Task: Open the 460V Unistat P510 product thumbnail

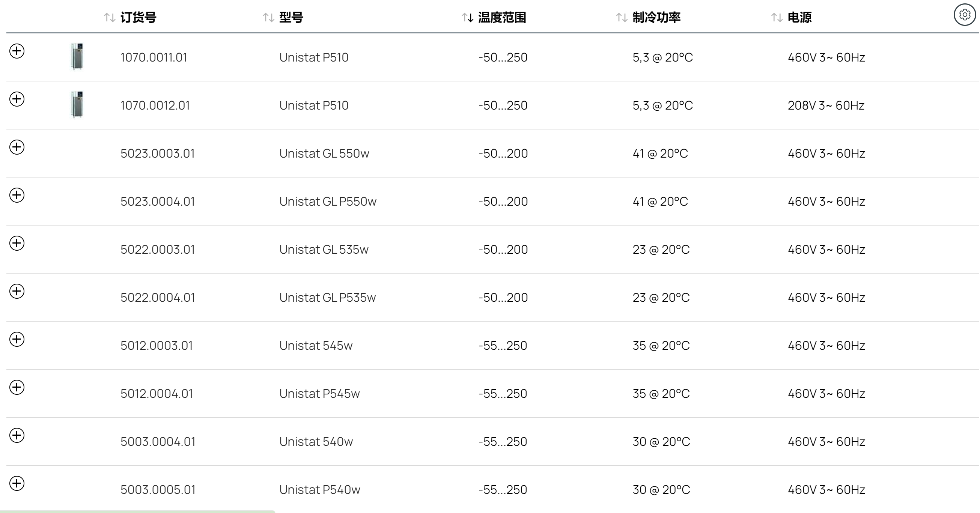Action: [77, 57]
